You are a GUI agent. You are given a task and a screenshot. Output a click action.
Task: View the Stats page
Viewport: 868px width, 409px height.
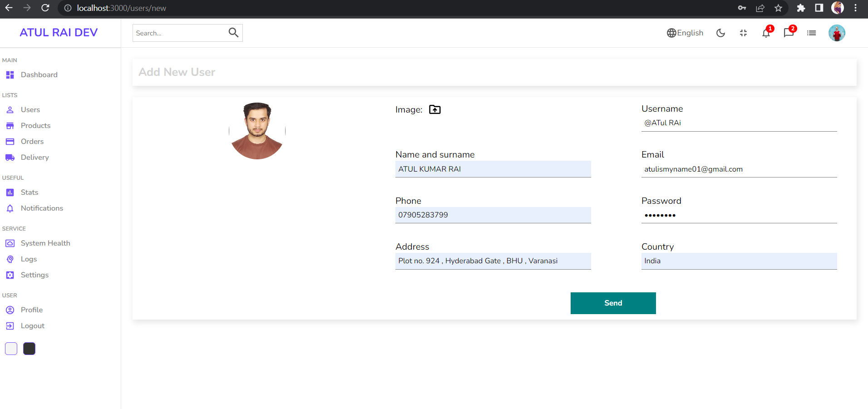29,192
